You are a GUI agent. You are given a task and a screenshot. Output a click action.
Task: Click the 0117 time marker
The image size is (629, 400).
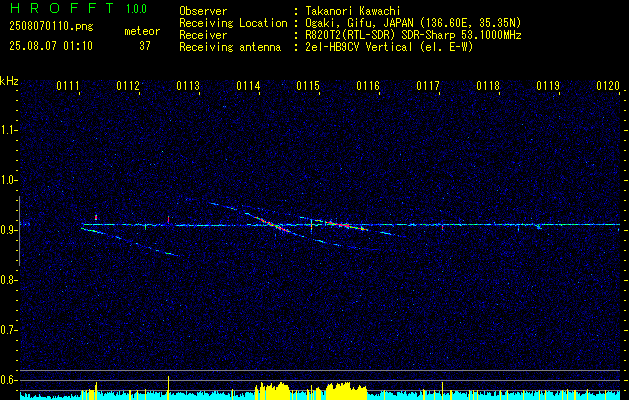(x=428, y=86)
